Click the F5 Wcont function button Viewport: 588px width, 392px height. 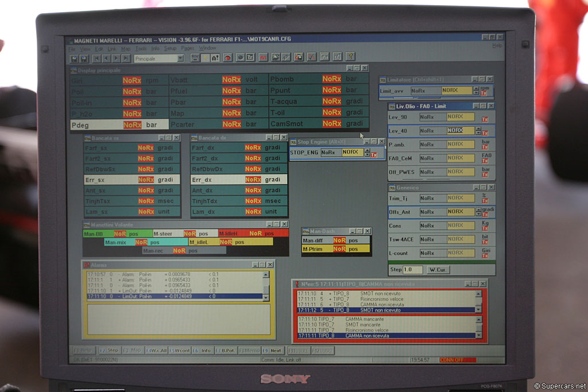coord(180,351)
